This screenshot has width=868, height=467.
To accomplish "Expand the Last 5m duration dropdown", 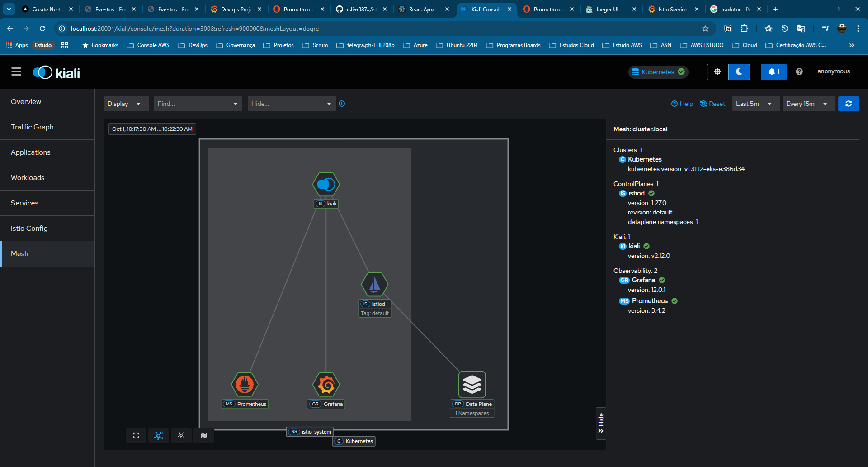I will pyautogui.click(x=755, y=104).
